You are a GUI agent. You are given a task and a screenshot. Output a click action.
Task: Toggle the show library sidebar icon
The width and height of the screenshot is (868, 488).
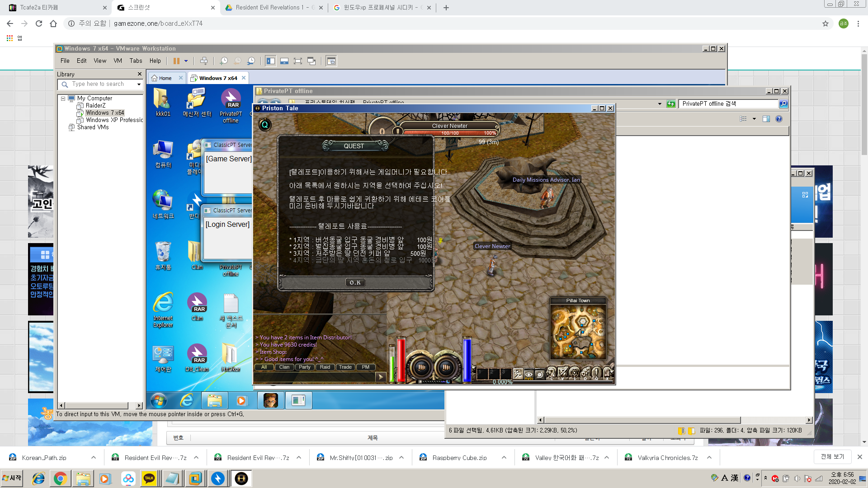click(271, 61)
